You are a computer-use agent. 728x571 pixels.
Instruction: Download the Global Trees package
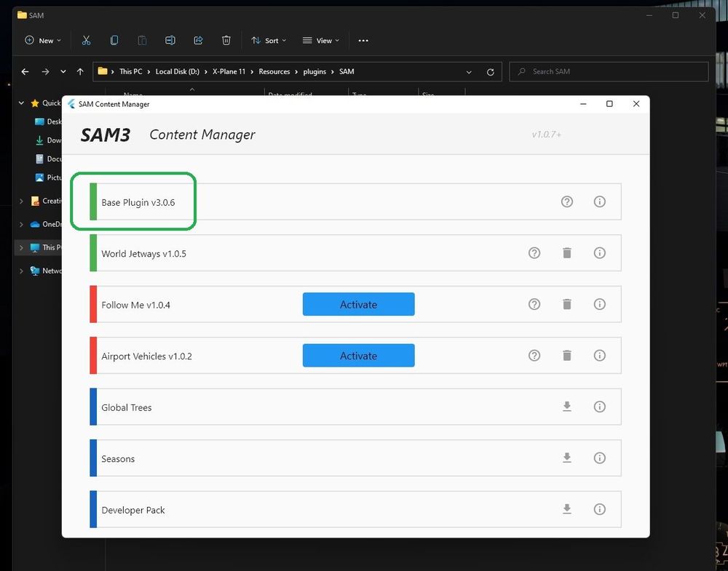(567, 407)
